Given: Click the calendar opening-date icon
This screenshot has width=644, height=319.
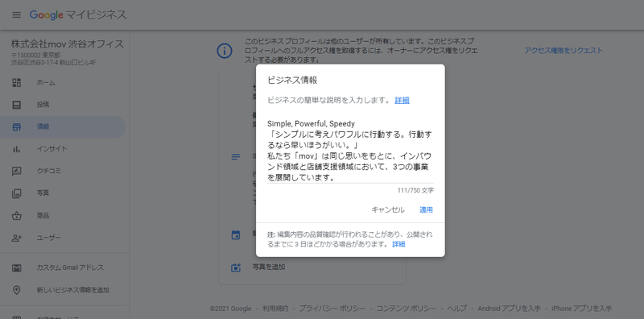Looking at the screenshot, I should pyautogui.click(x=236, y=235).
